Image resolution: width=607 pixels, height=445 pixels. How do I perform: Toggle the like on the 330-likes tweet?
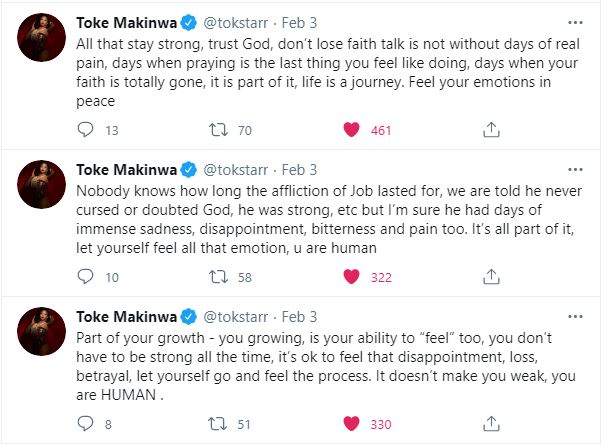pos(352,425)
